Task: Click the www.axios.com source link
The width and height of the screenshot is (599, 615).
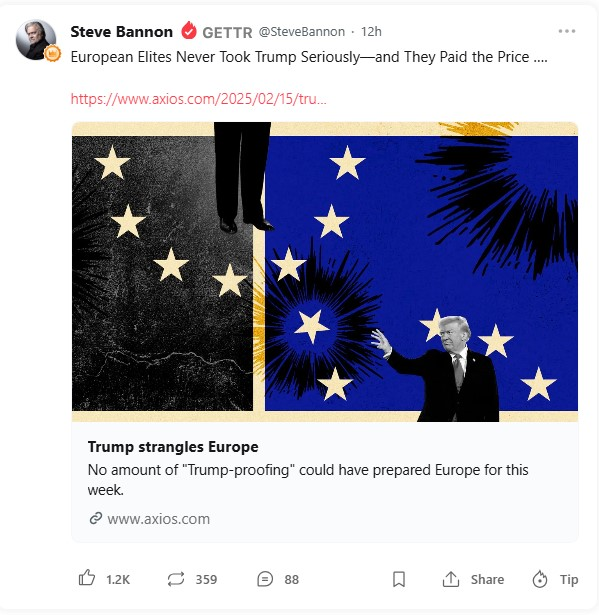Action: click(158, 519)
